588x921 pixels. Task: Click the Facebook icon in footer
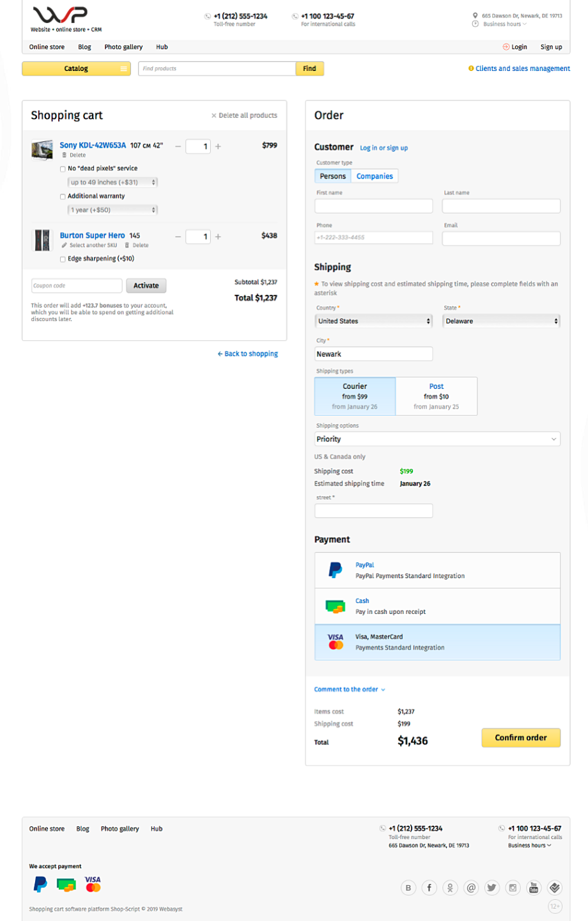click(429, 887)
